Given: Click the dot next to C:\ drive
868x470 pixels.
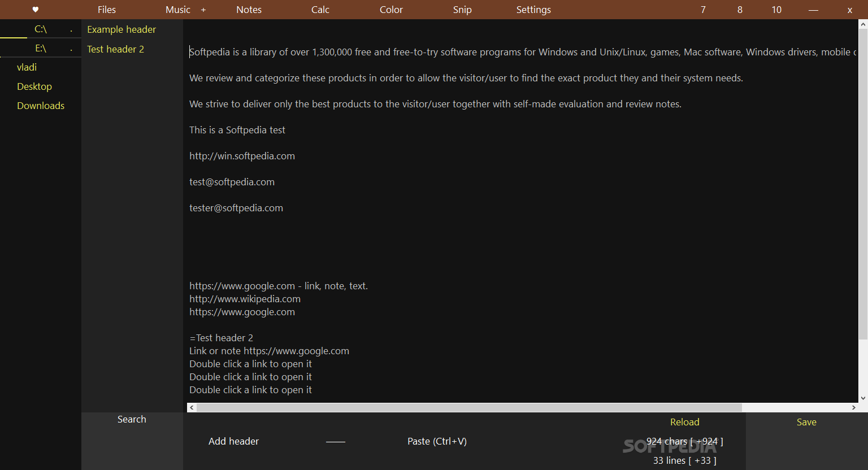Looking at the screenshot, I should click(x=71, y=31).
